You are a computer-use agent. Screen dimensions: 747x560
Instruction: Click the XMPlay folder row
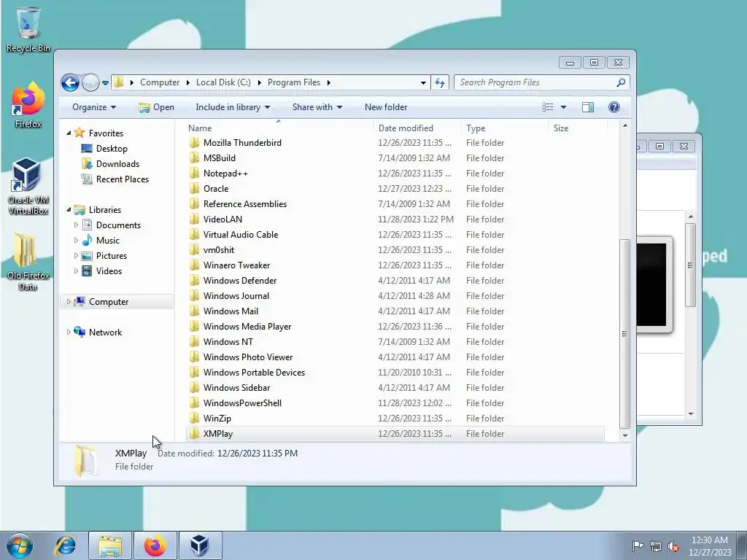tap(395, 434)
